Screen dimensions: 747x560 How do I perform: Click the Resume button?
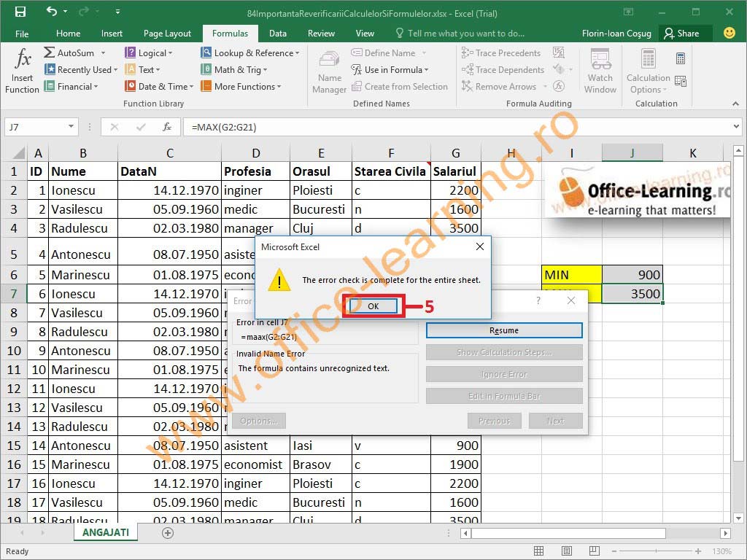(x=504, y=330)
